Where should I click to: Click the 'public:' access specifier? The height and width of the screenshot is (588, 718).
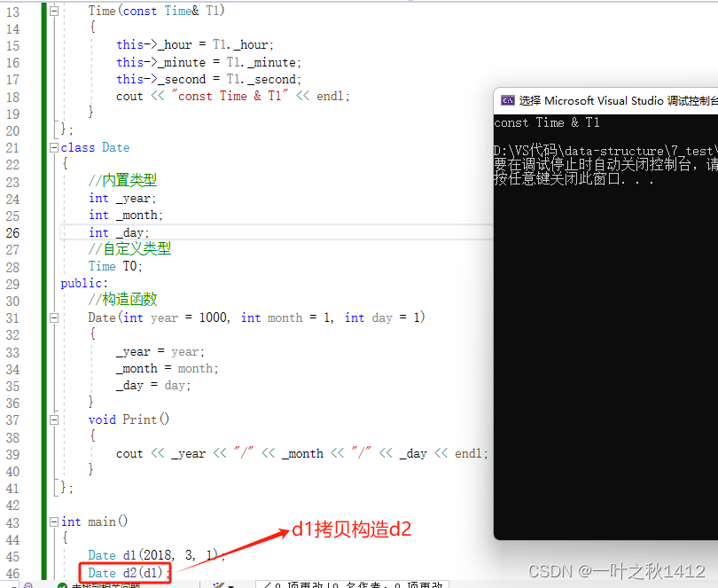pyautogui.click(x=84, y=283)
